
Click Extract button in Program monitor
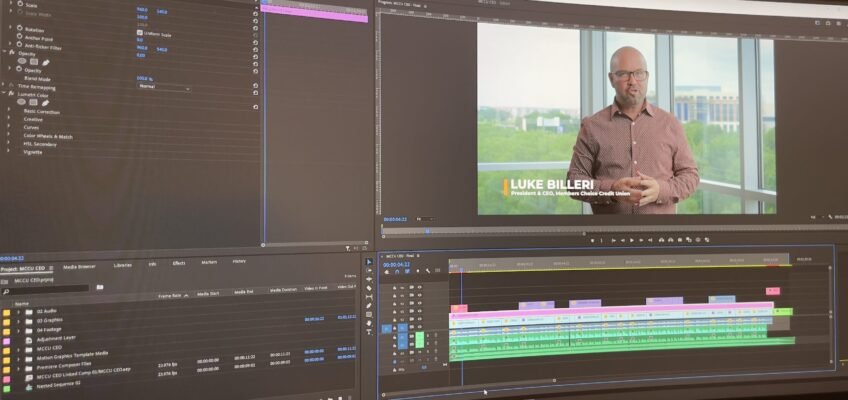[x=671, y=240]
